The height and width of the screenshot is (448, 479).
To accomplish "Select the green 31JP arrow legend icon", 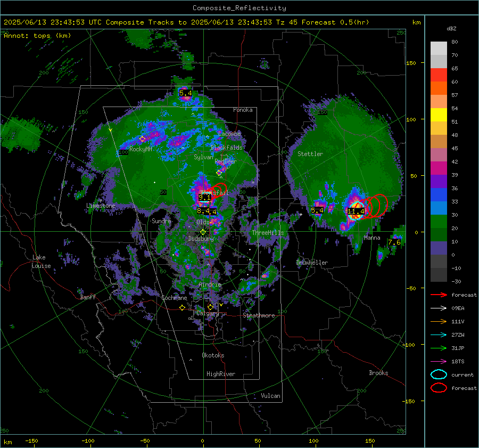I will pos(439,348).
